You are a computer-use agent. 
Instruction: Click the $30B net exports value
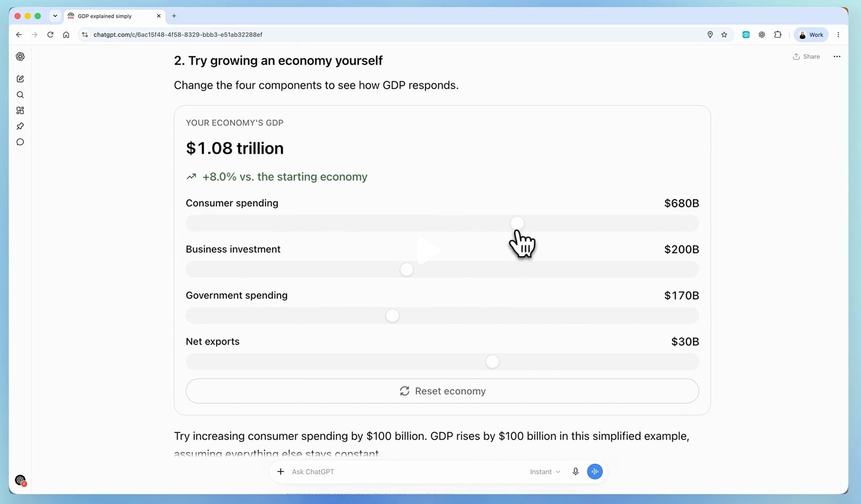(685, 342)
